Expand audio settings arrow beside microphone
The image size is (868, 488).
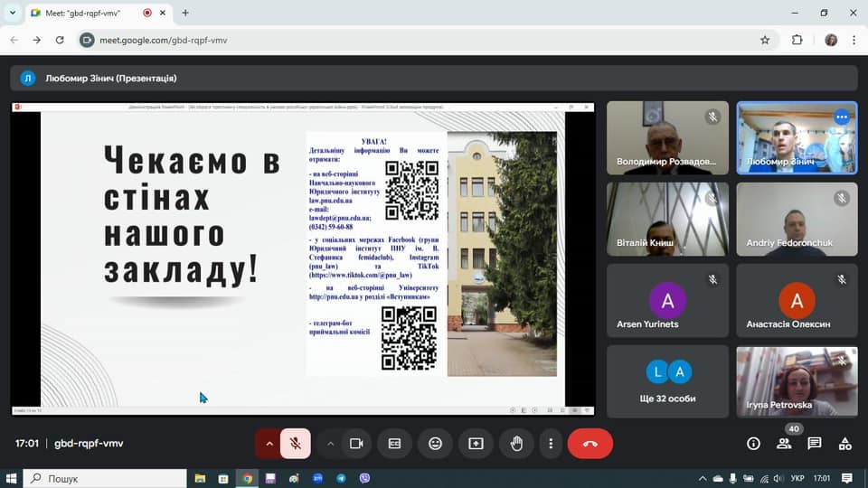[269, 444]
